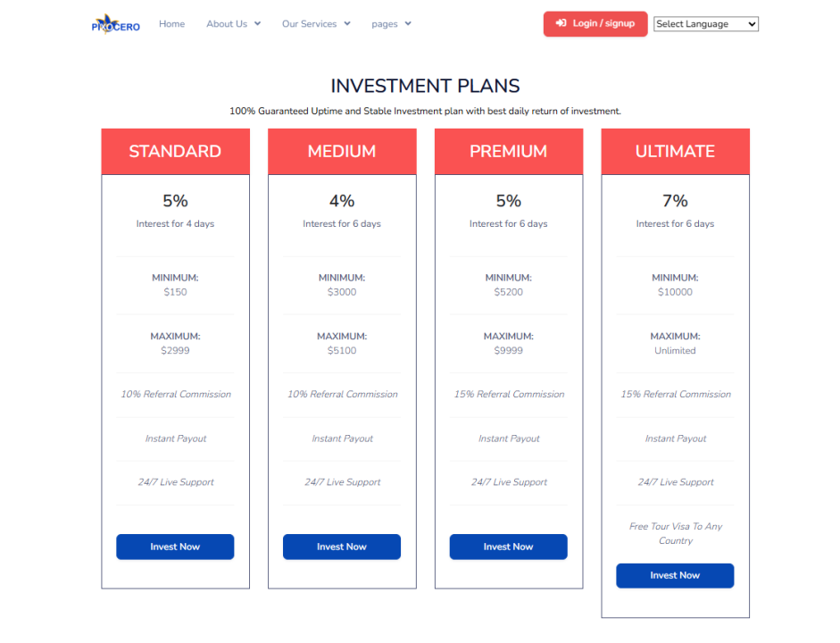Click the Investment Plans heading
Image resolution: width=840 pixels, height=643 pixels.
(x=426, y=86)
